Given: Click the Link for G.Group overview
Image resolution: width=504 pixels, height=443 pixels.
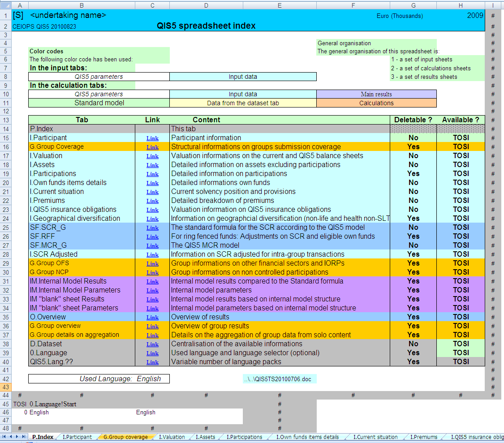Looking at the screenshot, I should [152, 327].
